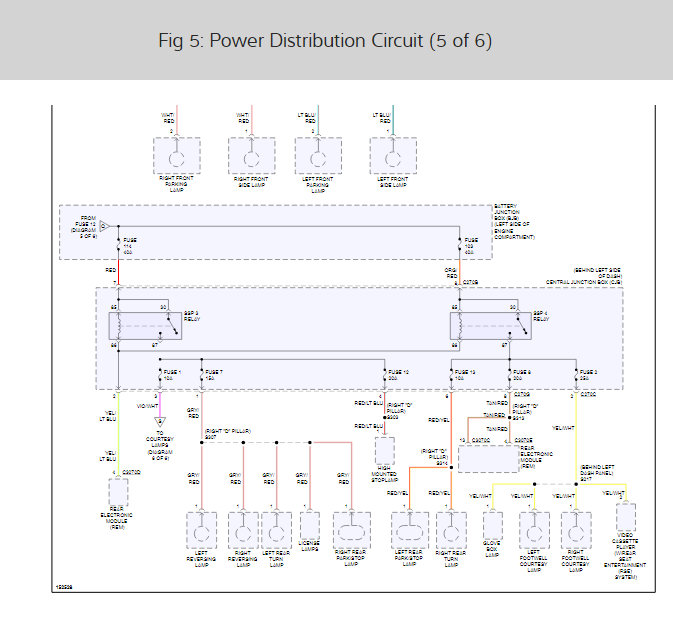Click the Glove Box Lamp box
673x630 pixels.
(x=493, y=526)
